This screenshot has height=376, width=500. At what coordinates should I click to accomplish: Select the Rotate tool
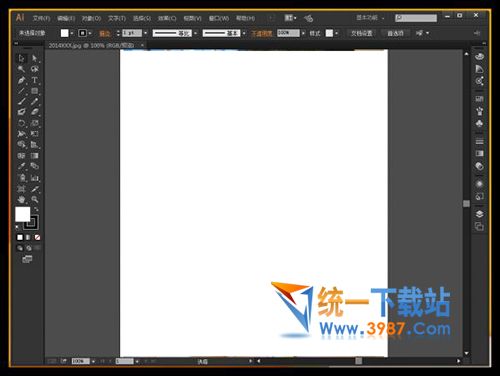pyautogui.click(x=21, y=123)
